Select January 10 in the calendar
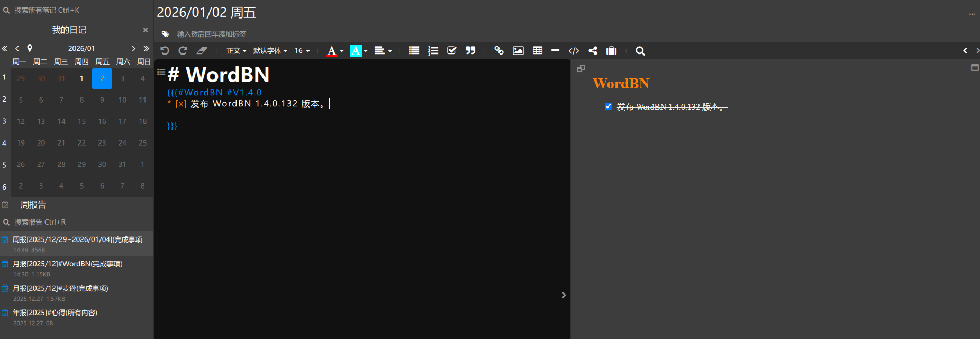 tap(122, 100)
